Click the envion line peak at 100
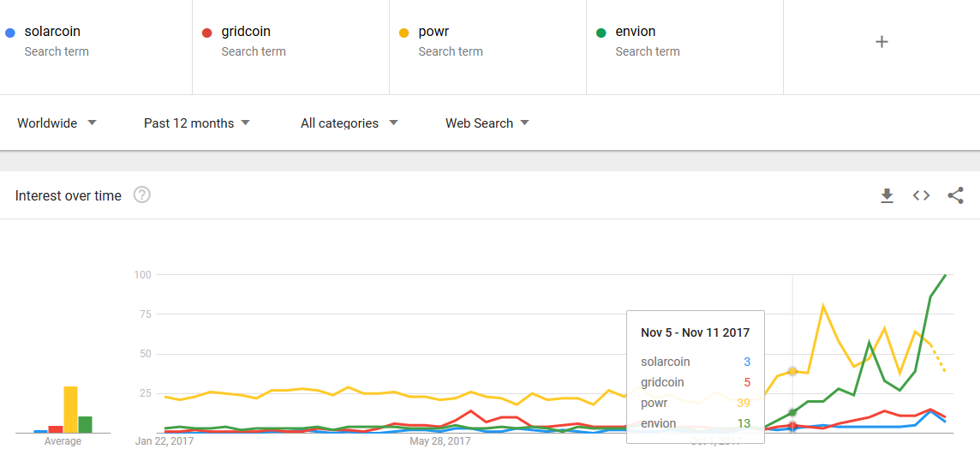 tap(945, 275)
